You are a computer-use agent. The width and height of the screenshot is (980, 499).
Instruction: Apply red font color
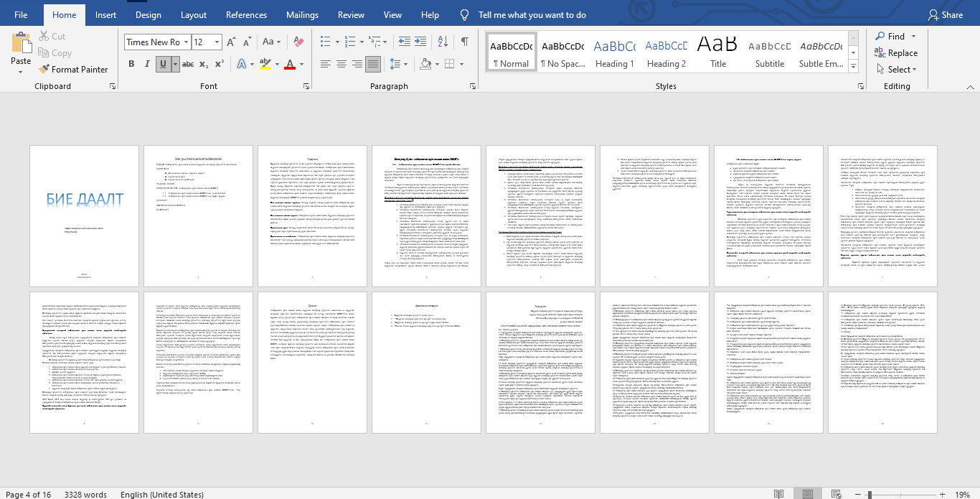(290, 64)
